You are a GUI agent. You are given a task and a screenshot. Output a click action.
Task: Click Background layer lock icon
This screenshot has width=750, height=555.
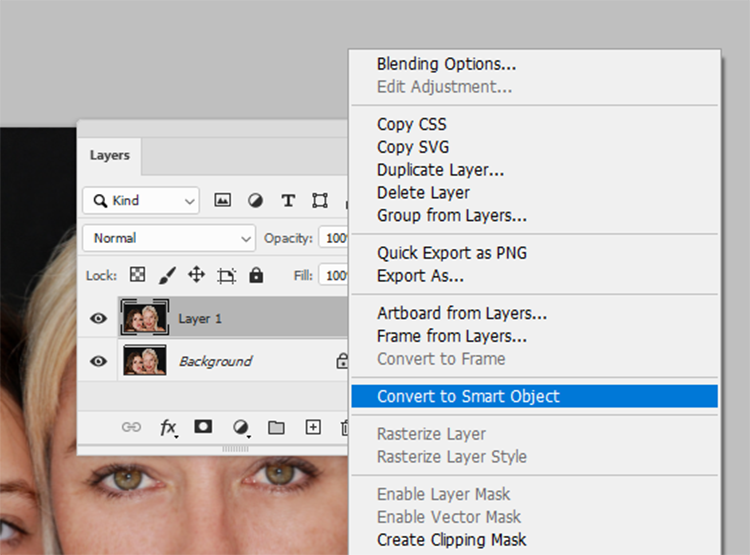click(x=342, y=361)
